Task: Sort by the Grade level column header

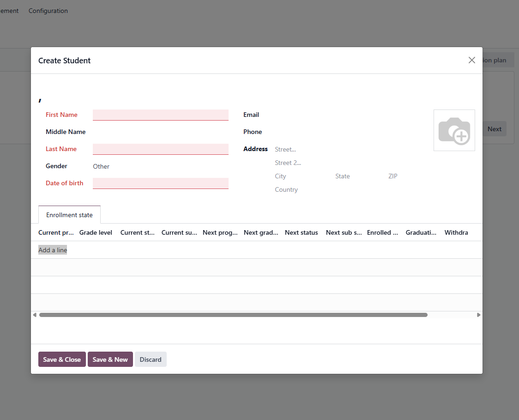Action: (x=96, y=232)
